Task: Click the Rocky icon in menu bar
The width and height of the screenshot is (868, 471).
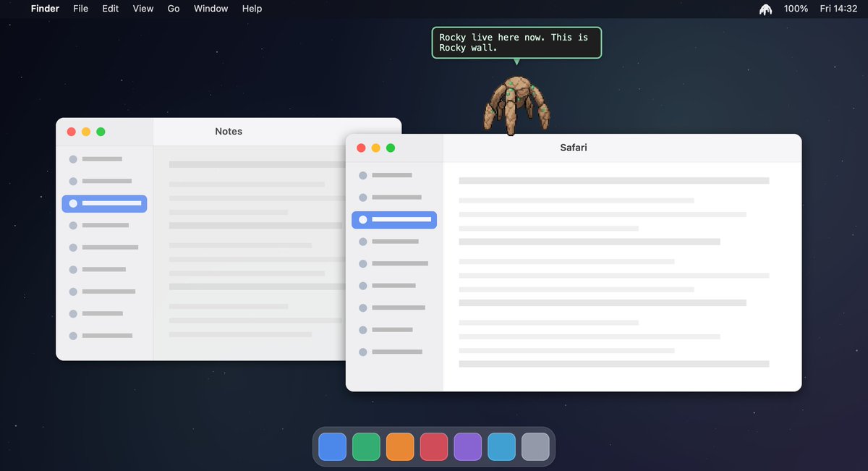Action: coord(765,9)
